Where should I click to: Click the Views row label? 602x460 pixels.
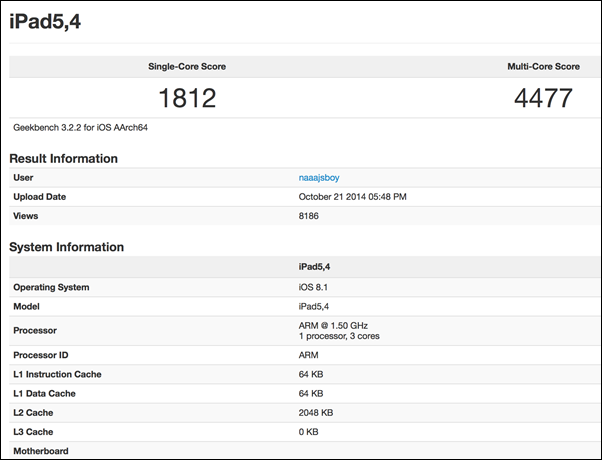[25, 216]
